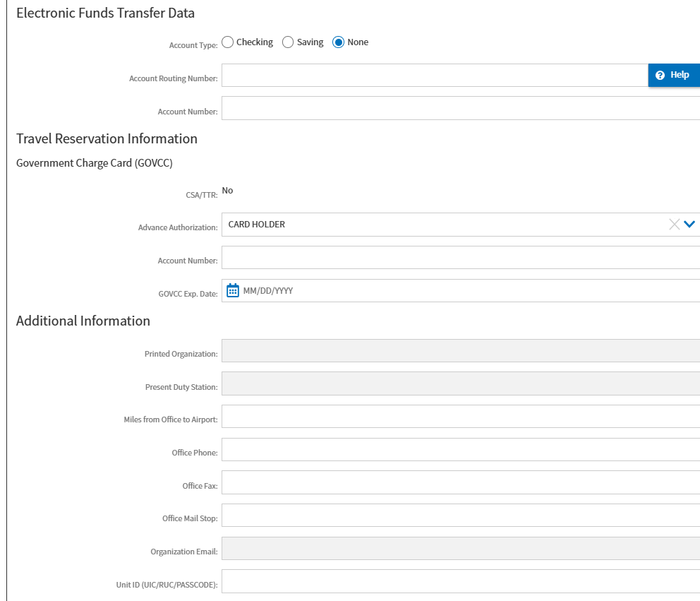The image size is (700, 601).
Task: Focus the Miles from Office to Airport field
Action: point(460,416)
